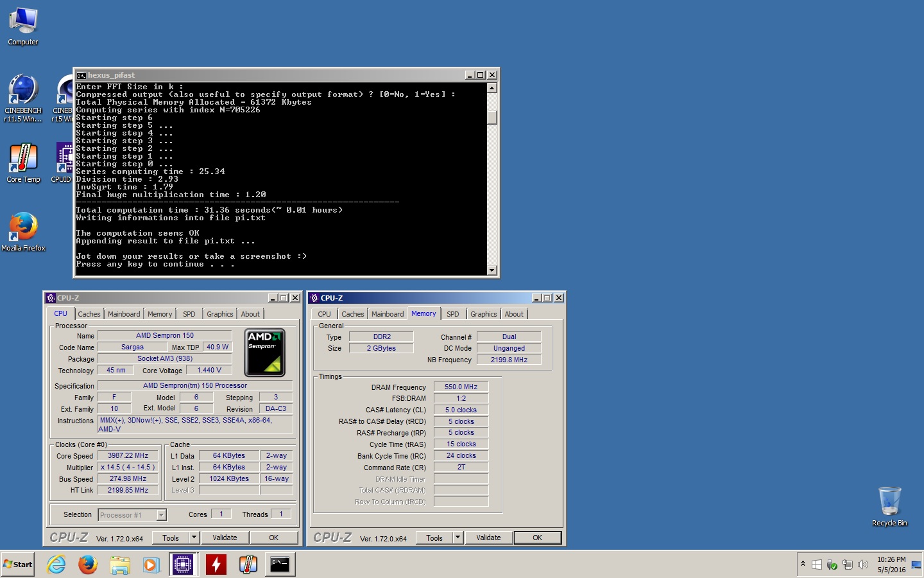The width and height of the screenshot is (924, 578).
Task: Click AMD Sempron logo image
Action: 264,353
